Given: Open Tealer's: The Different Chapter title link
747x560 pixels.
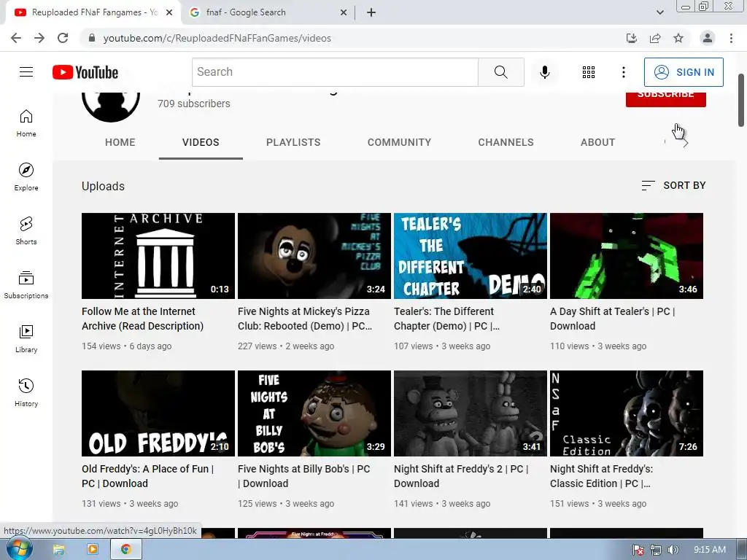Looking at the screenshot, I should [x=447, y=319].
